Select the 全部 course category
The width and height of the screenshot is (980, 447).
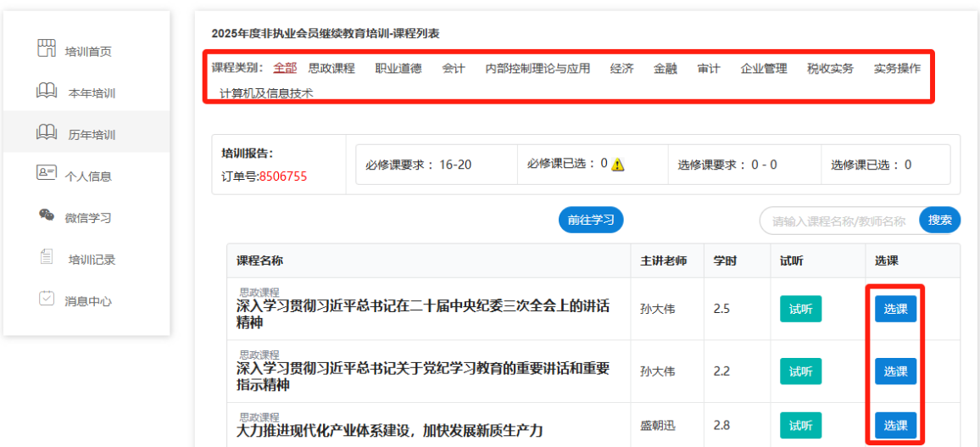pyautogui.click(x=285, y=69)
